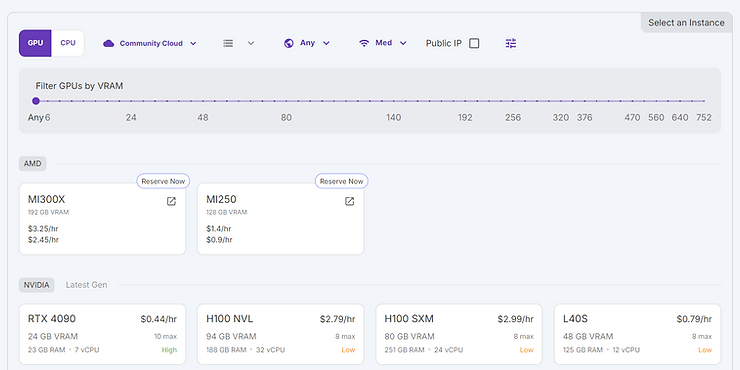Click Reserve Now on MI300X

point(163,181)
